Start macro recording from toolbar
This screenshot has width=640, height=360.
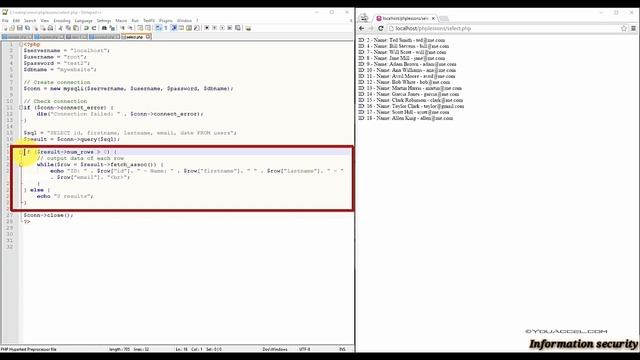(x=207, y=28)
